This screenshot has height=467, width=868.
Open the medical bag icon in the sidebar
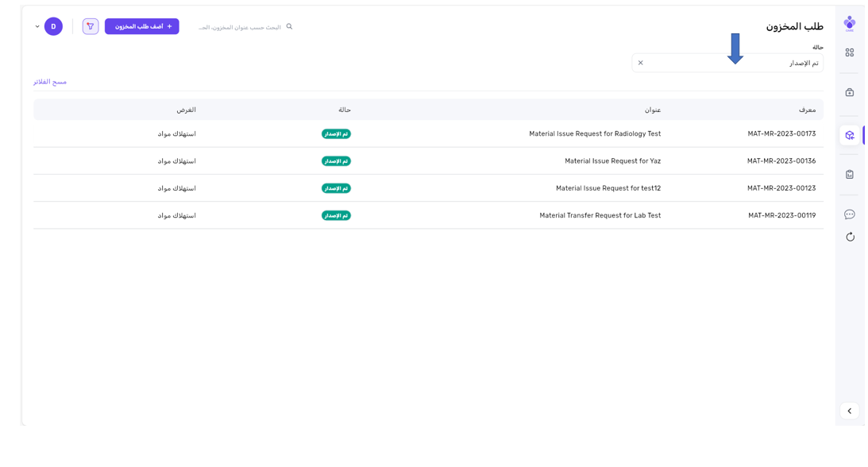[x=849, y=93]
